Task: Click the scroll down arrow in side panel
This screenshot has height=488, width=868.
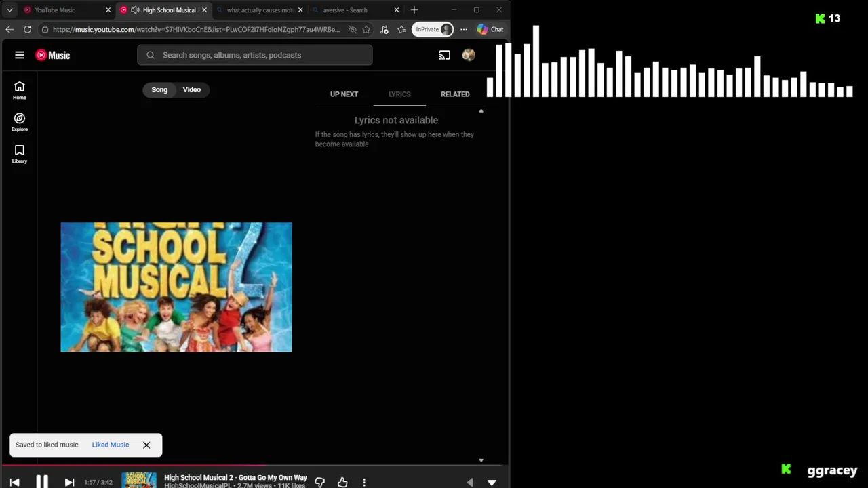Action: pyautogui.click(x=481, y=460)
